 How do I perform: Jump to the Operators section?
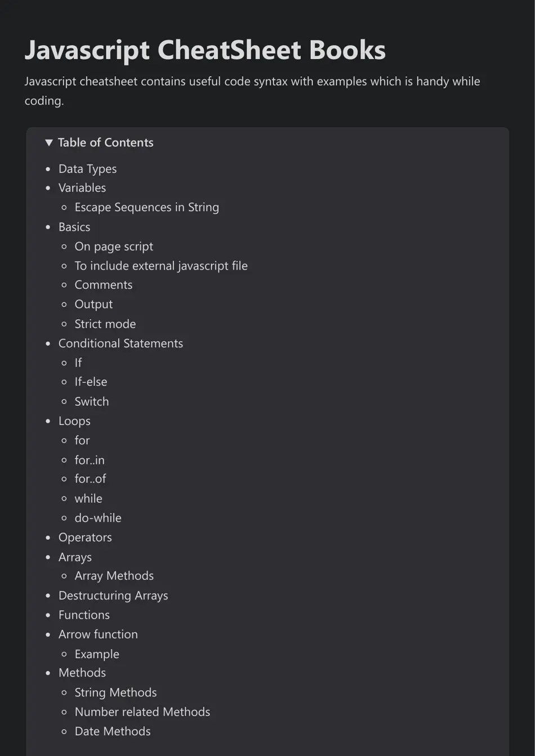(85, 538)
